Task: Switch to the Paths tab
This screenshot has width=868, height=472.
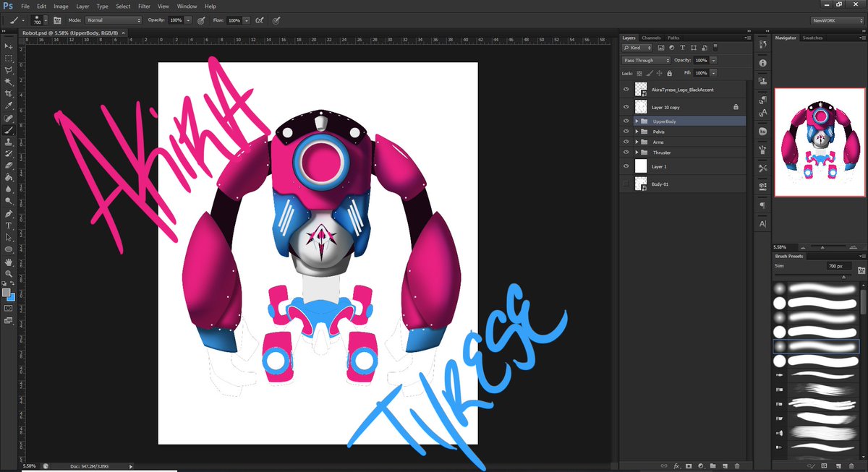Action: pos(673,38)
